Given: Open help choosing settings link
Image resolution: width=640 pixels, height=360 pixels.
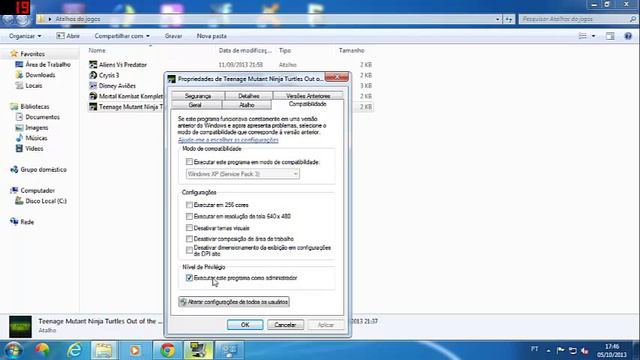Looking at the screenshot, I should [x=228, y=140].
